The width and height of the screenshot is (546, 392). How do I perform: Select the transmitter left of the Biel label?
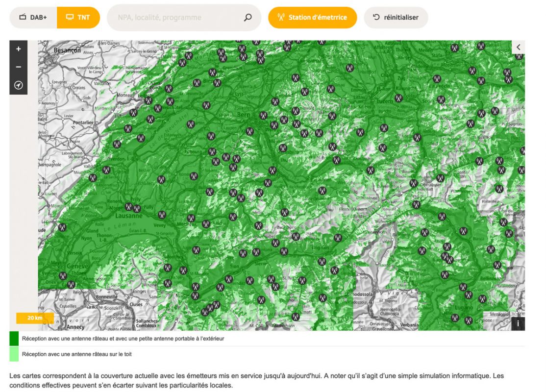[197, 83]
